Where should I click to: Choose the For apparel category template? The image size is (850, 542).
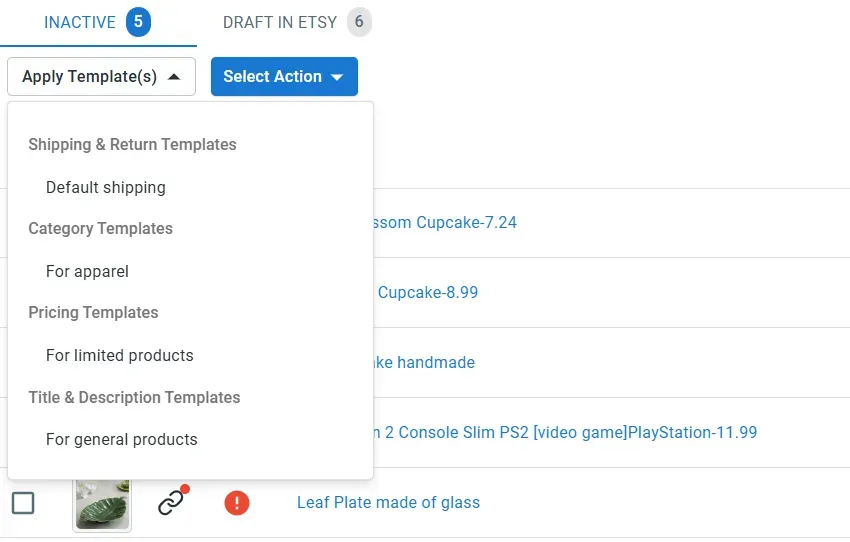click(87, 272)
